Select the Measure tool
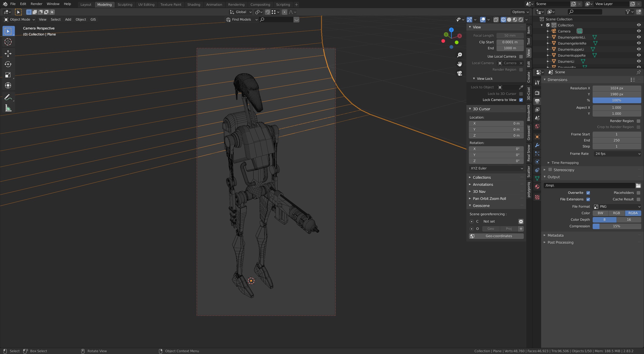Image resolution: width=644 pixels, height=354 pixels. click(x=8, y=108)
